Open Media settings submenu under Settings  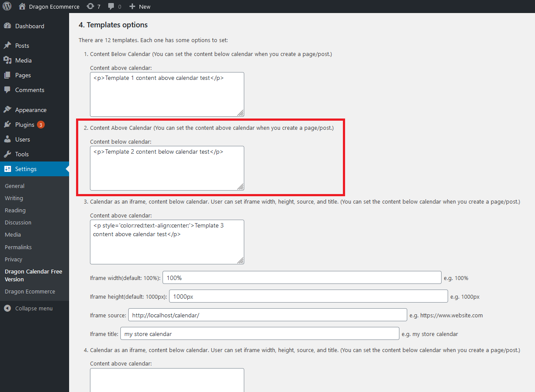click(13, 234)
